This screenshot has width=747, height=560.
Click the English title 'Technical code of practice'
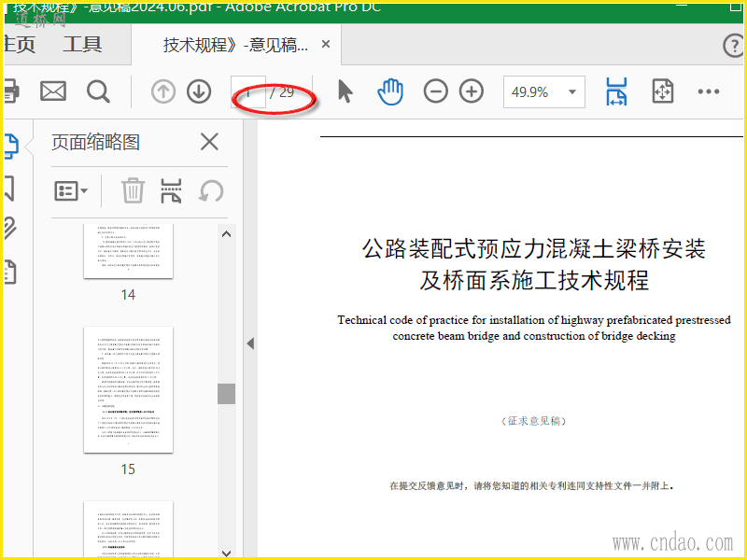click(x=533, y=328)
